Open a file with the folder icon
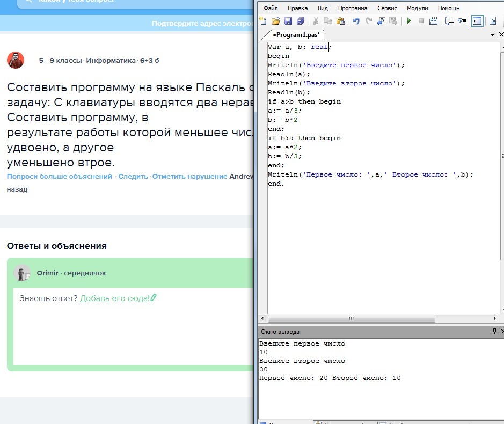Viewport: 504px width, 424px height. pyautogui.click(x=275, y=21)
